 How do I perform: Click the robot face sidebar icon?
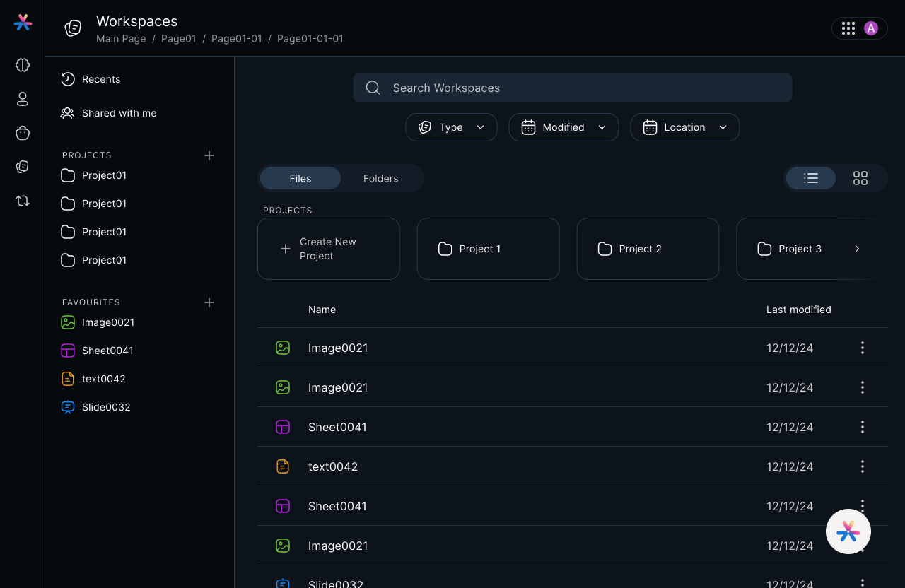[x=23, y=133]
